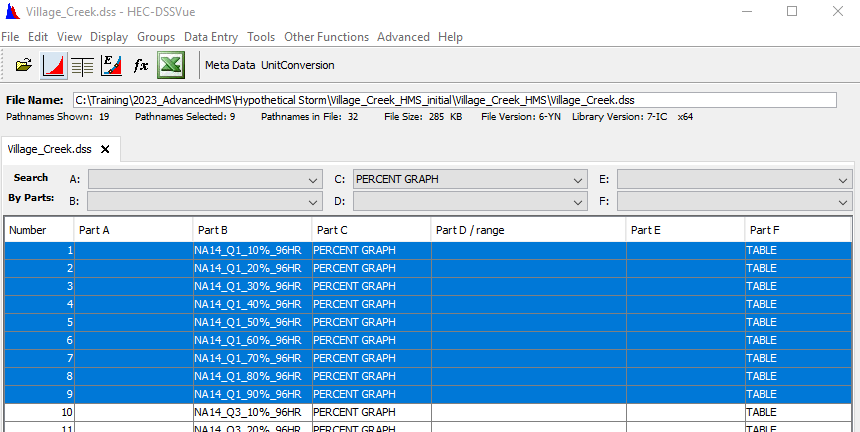Select row NA14_Q1_20%_96HR

tap(428, 268)
